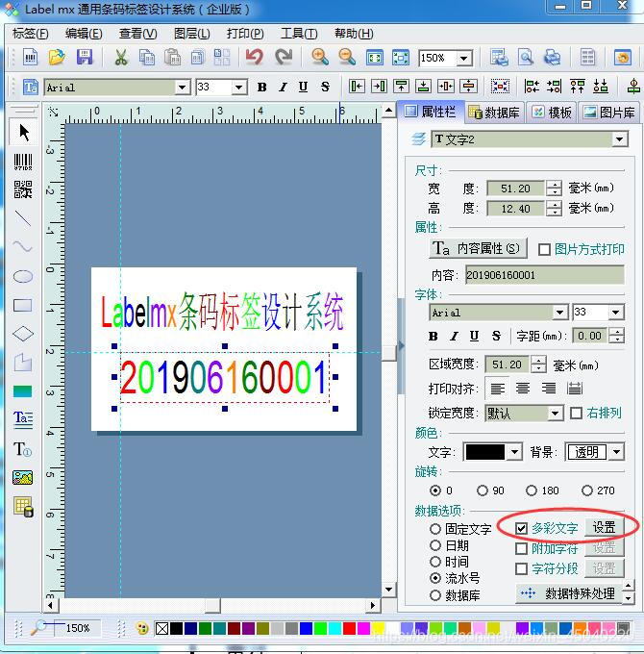Select the arrow pointer tool
The width and height of the screenshot is (644, 654).
(23, 133)
